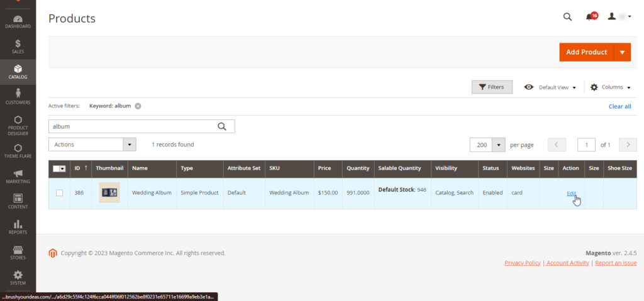Sort by the Status column header
This screenshot has height=301, width=644.
(492, 168)
